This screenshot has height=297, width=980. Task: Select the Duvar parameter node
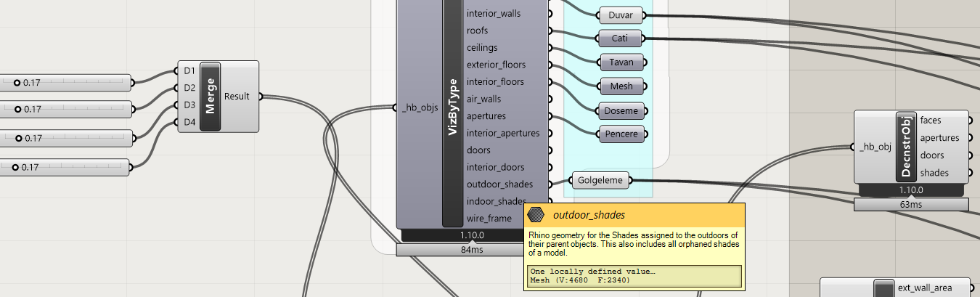click(621, 15)
